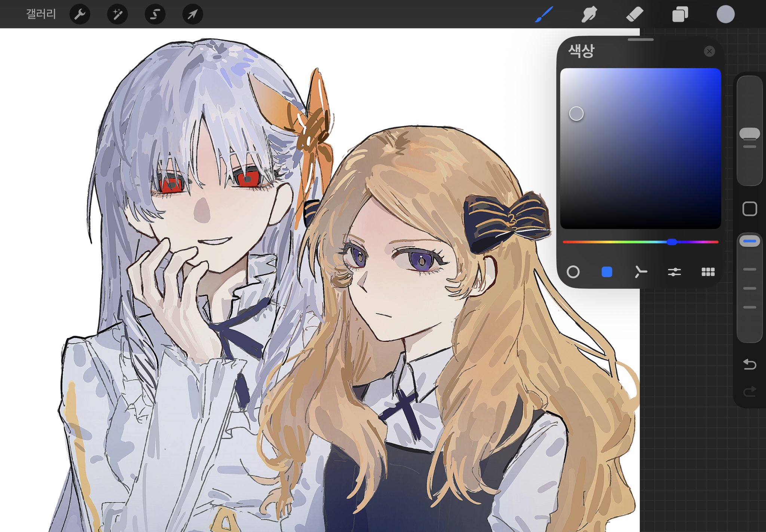Undo the last stroke with undo arrow

(750, 364)
